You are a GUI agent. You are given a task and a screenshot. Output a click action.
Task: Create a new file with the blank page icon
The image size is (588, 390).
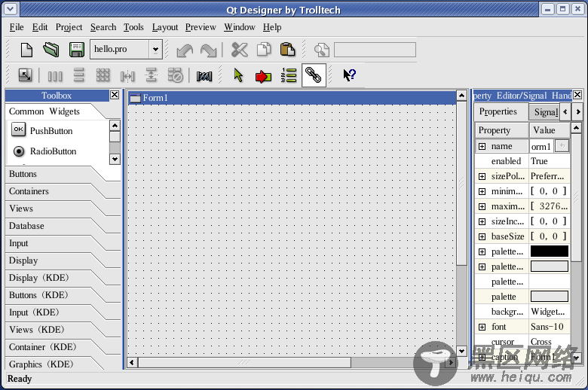[26, 50]
